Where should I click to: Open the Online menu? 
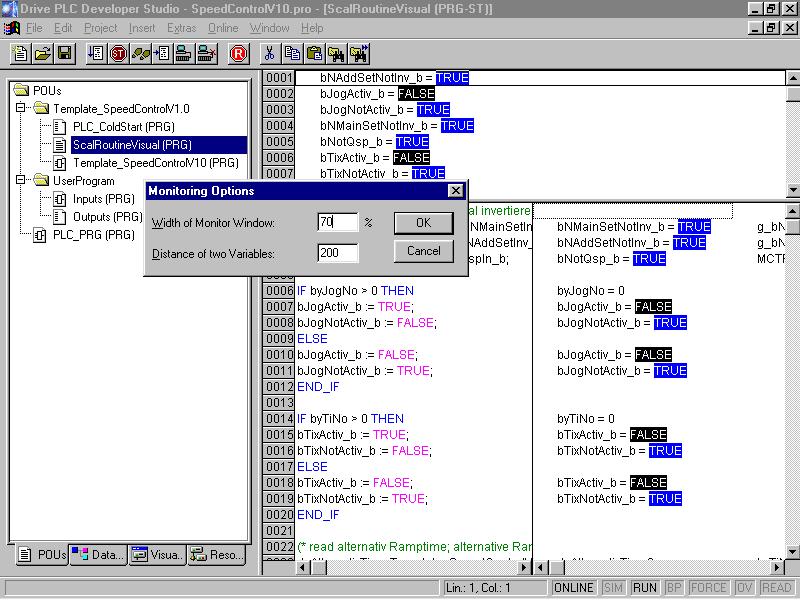pyautogui.click(x=223, y=28)
